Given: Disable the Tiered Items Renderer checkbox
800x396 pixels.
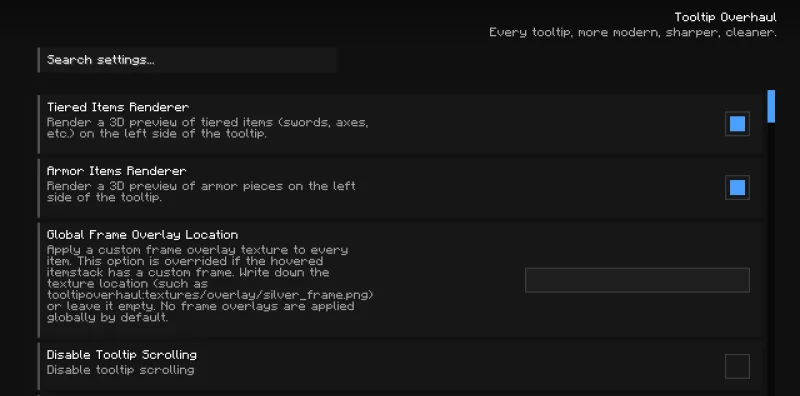Looking at the screenshot, I should [737, 124].
